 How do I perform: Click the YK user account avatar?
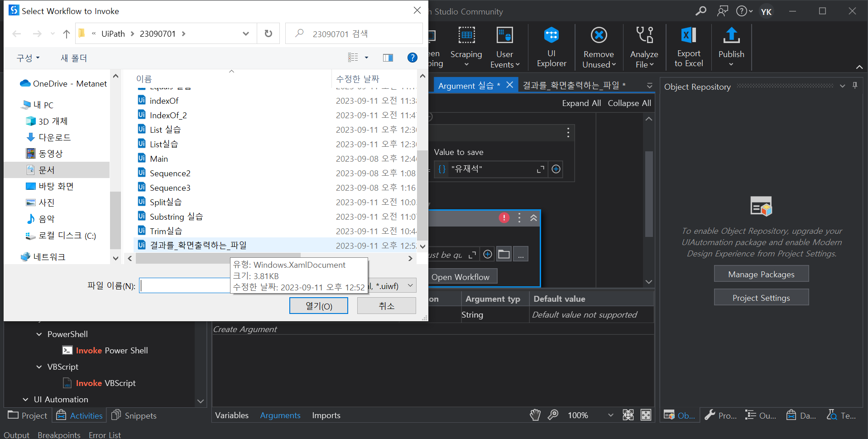[766, 11]
